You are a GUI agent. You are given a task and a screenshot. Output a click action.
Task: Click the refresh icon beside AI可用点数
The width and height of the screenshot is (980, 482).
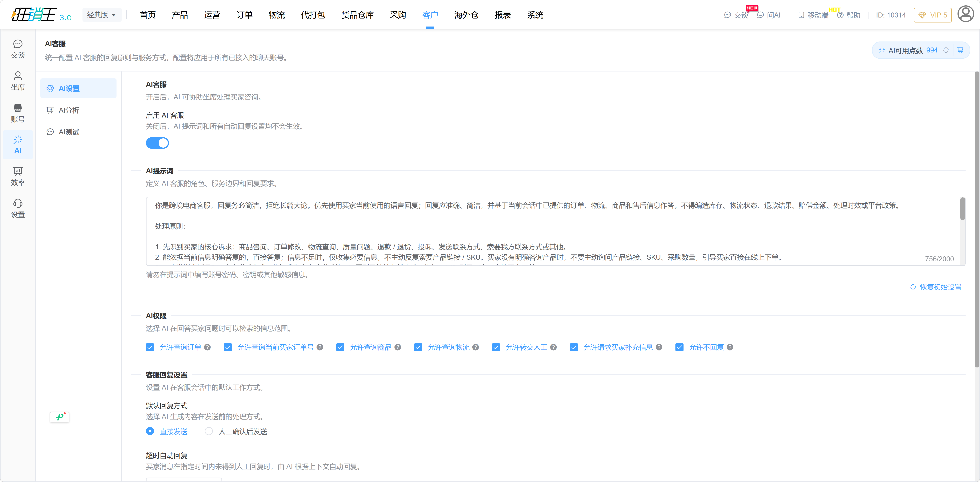(x=946, y=50)
